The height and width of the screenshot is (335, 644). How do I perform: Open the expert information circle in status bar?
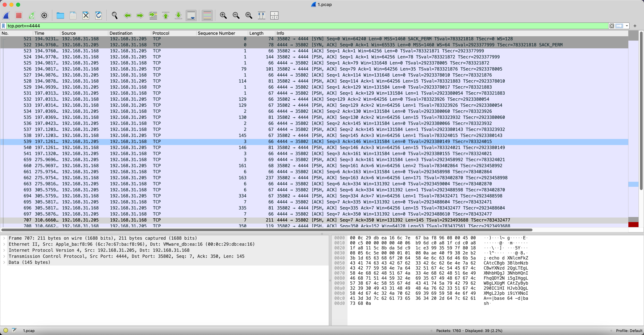point(6,330)
